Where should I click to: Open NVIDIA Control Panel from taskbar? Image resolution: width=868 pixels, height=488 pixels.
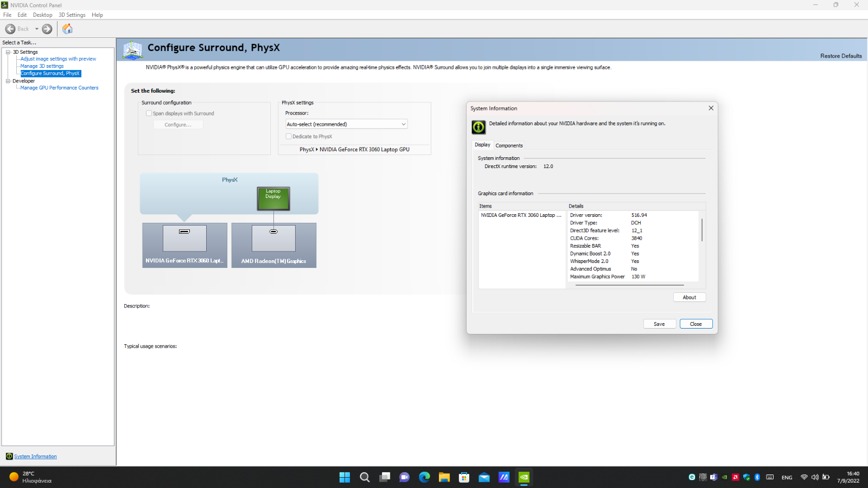(x=524, y=477)
